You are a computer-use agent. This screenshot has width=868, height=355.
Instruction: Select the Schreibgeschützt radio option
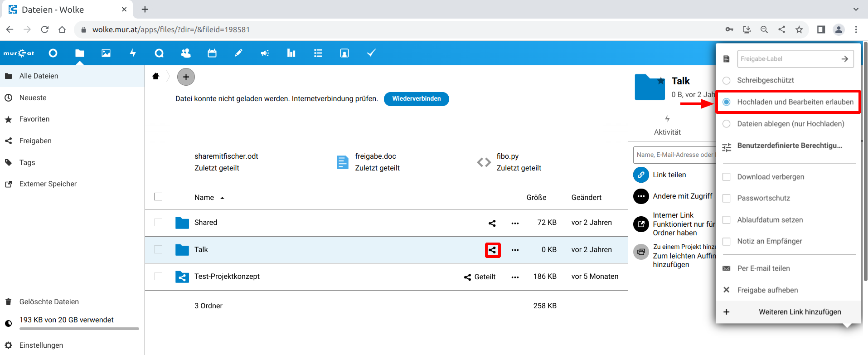point(727,80)
